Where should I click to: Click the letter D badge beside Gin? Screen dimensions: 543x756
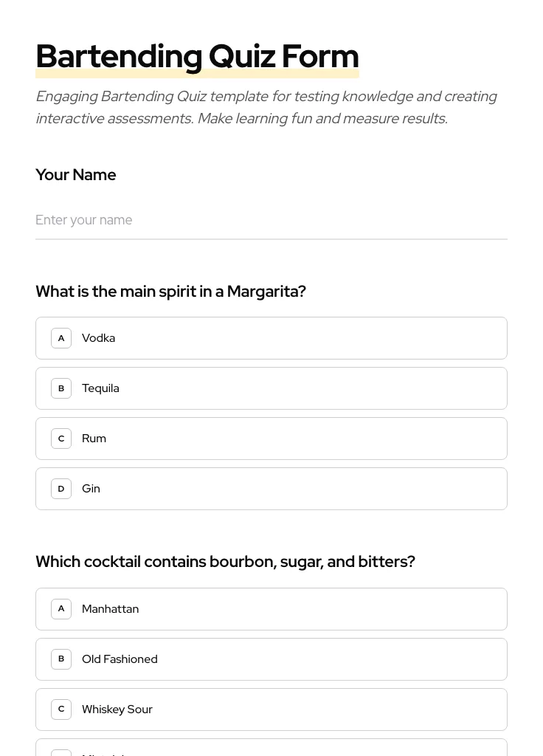pos(61,488)
